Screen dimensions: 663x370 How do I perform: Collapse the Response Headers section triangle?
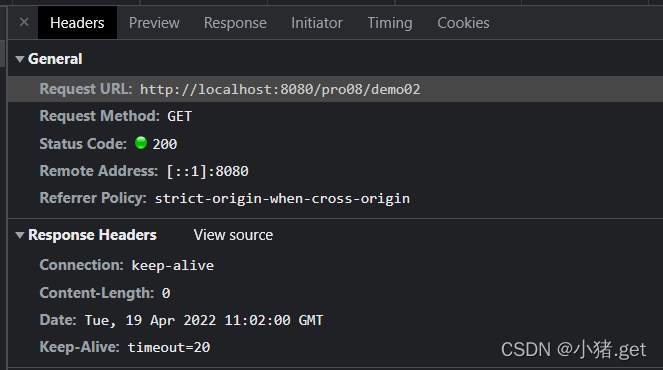[x=19, y=235]
